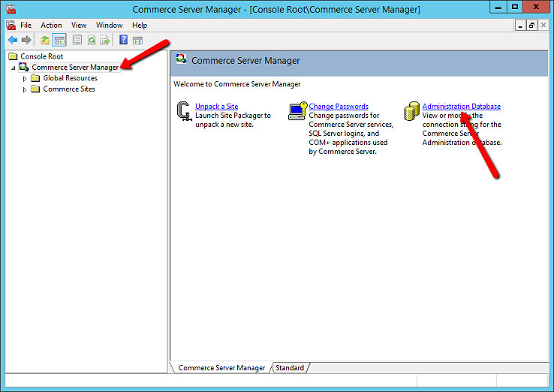Click the Commerce Server Manager header icon

point(181,59)
